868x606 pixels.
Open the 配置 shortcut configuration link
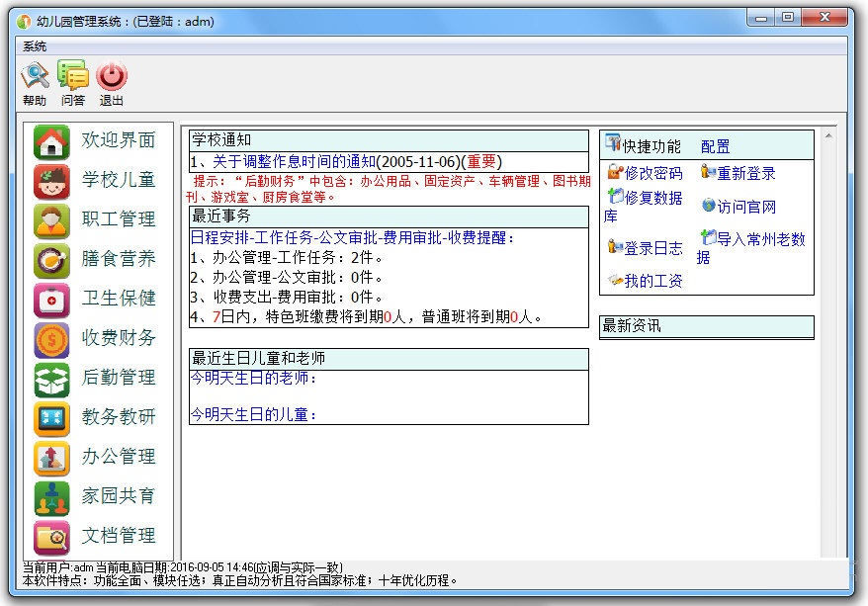(715, 146)
